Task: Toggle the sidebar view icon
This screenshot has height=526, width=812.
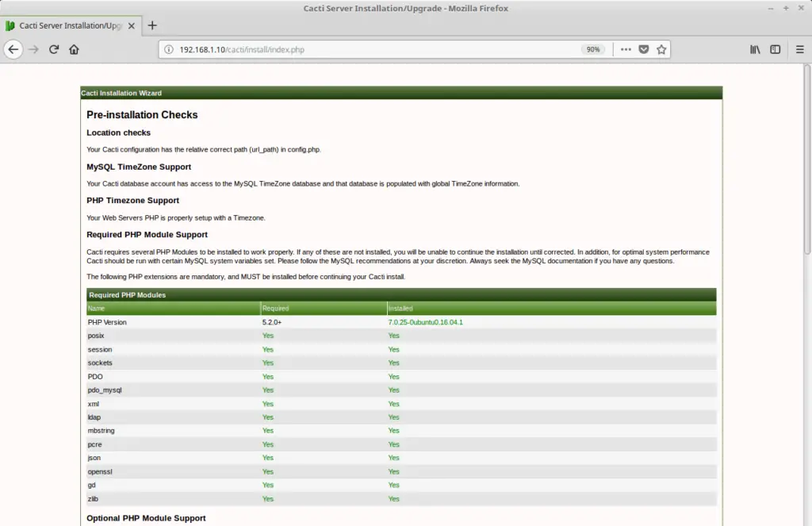Action: 776,50
